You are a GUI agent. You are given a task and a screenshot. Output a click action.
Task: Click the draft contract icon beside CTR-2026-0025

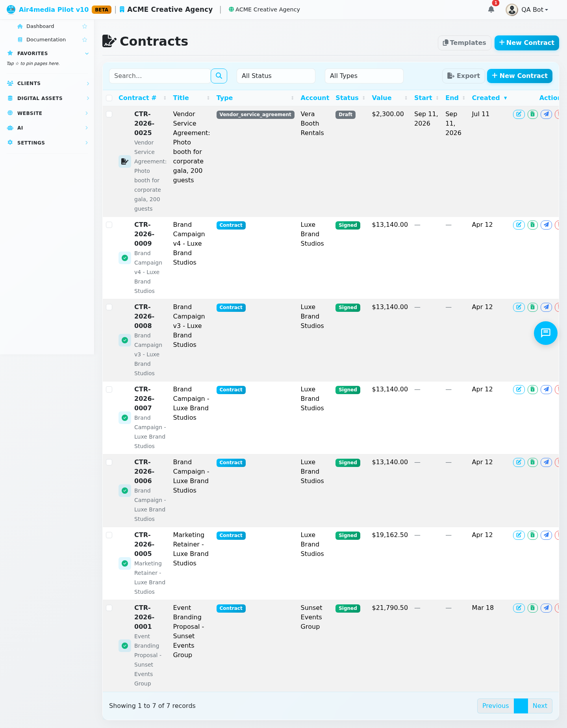pos(125,161)
